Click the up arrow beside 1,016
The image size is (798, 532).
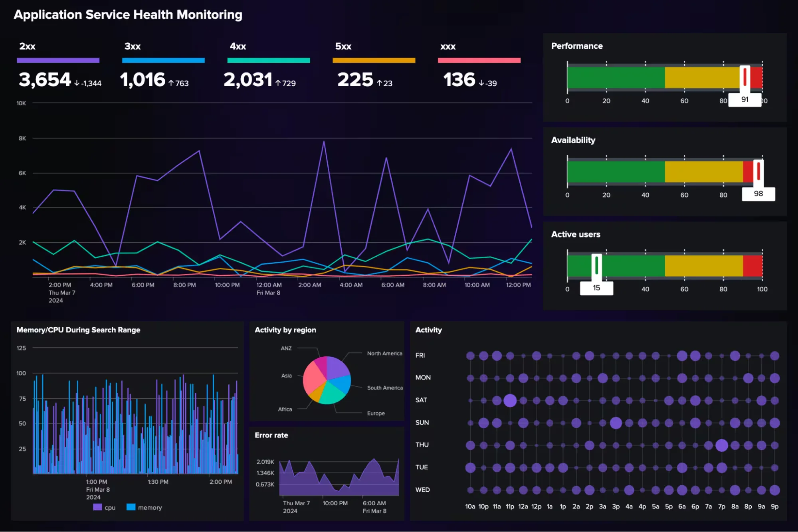pyautogui.click(x=171, y=84)
